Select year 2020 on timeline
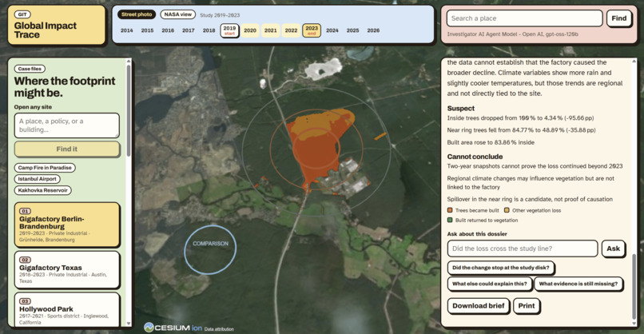The height and width of the screenshot is (334, 644). coord(250,30)
